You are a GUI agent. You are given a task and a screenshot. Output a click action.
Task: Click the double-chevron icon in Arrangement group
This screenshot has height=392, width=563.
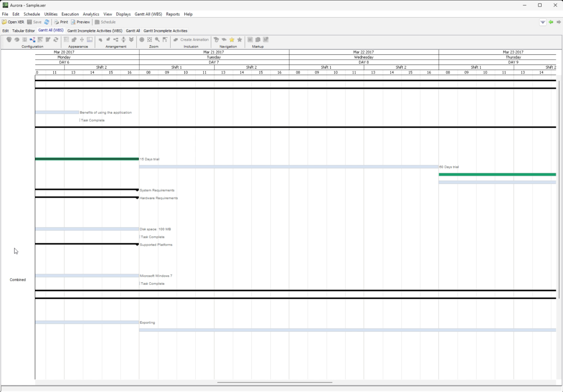(x=131, y=40)
